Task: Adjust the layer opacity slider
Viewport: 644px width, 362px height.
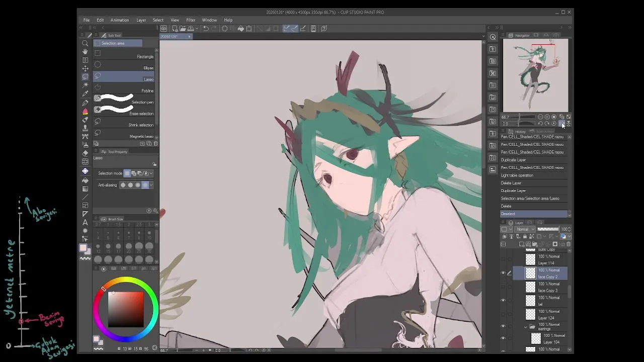Action: (548, 229)
